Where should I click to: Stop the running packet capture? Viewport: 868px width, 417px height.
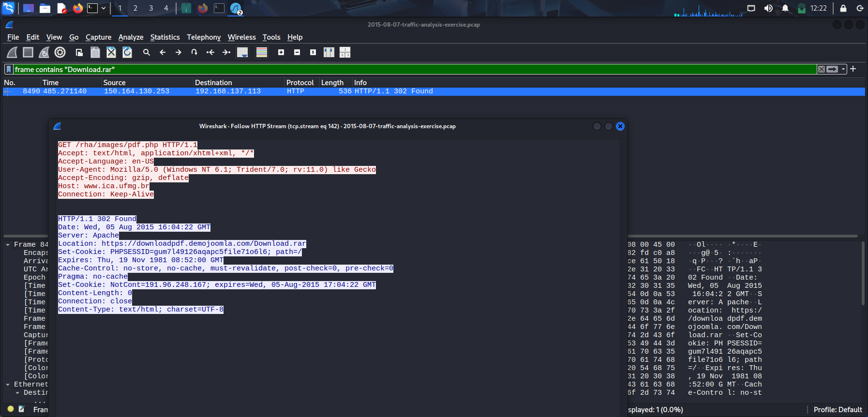[28, 52]
